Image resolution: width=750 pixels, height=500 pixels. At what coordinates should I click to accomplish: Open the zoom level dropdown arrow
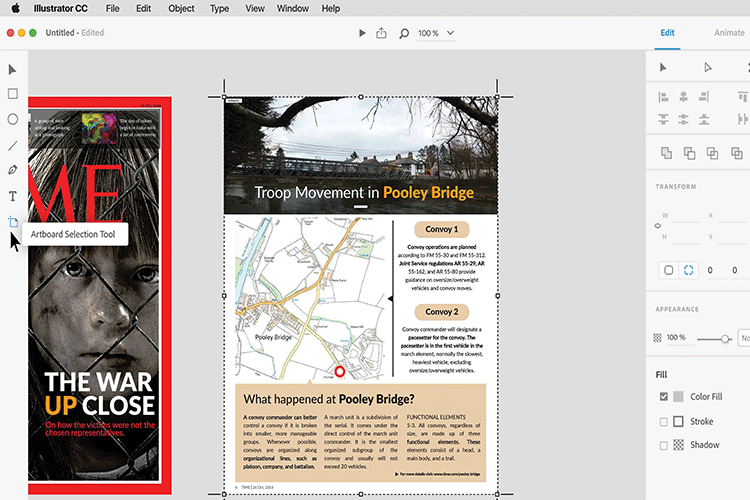pos(451,33)
